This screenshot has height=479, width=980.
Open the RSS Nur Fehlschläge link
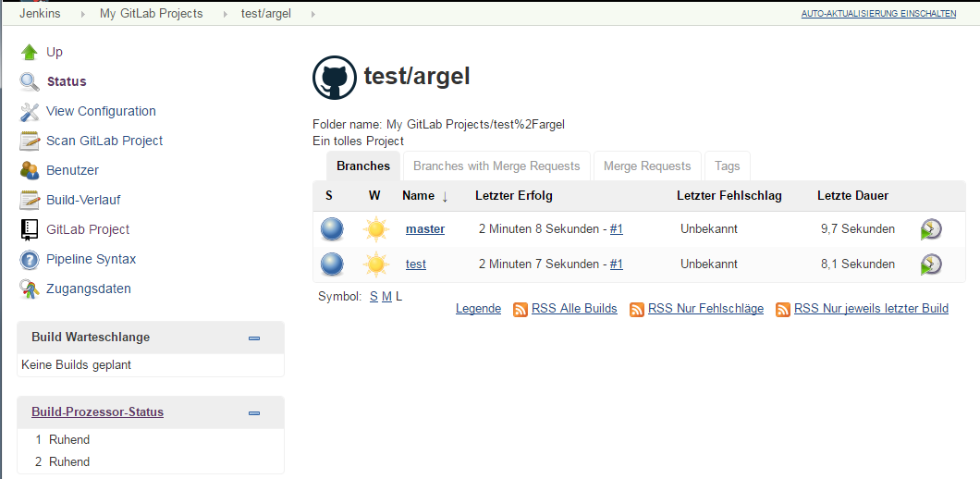tap(705, 308)
